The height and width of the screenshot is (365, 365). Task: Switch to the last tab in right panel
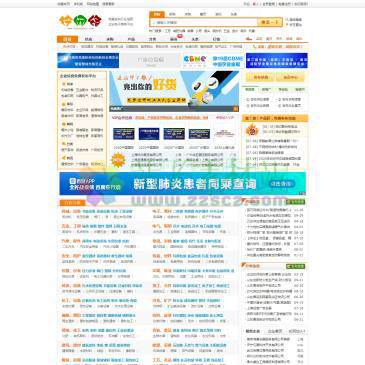300,90
